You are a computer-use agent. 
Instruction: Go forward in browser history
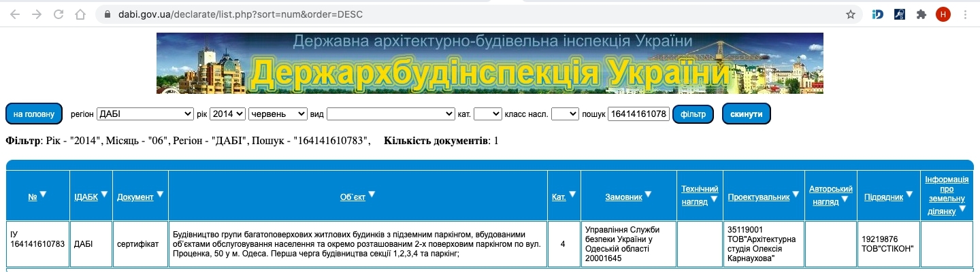pos(37,14)
